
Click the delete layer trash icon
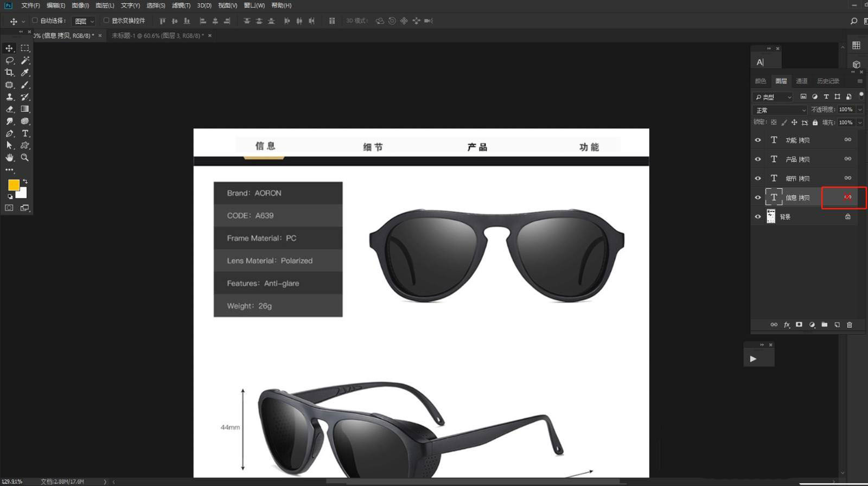850,325
